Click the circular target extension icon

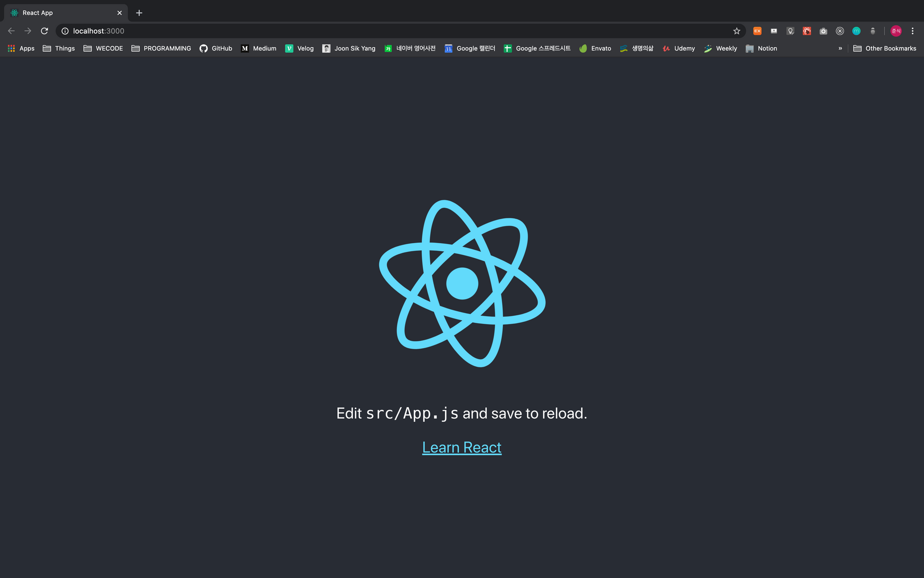pos(840,31)
